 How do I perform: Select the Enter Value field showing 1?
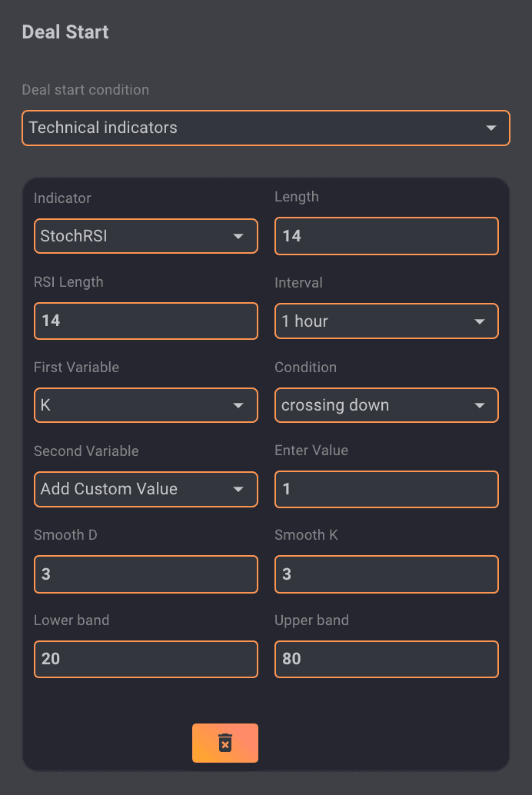386,489
